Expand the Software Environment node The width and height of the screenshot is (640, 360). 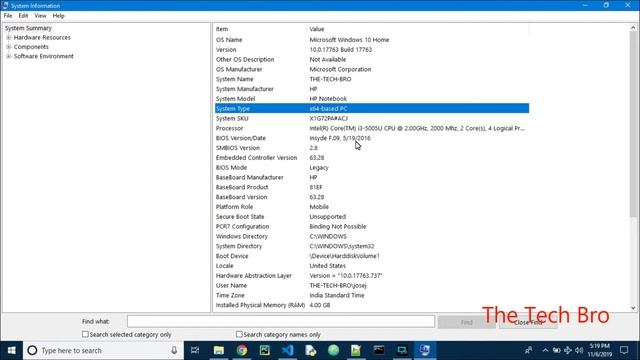[x=9, y=56]
